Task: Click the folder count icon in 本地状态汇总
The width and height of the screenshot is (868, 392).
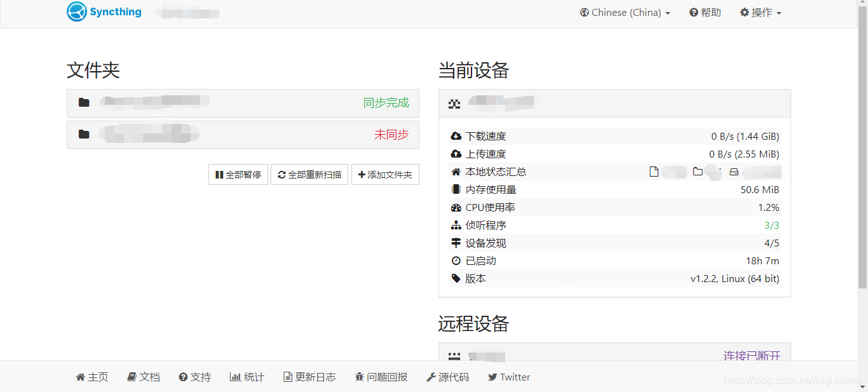Action: coord(698,172)
